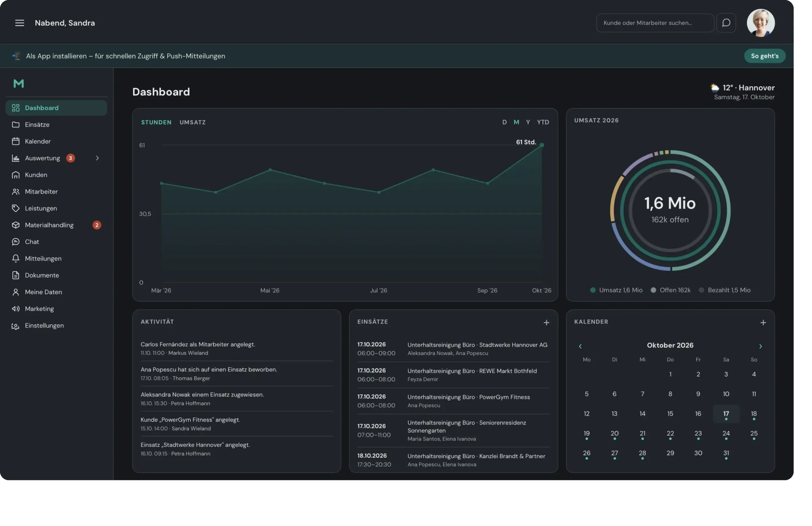
Task: Open Meine Daten person icon
Action: (16, 292)
